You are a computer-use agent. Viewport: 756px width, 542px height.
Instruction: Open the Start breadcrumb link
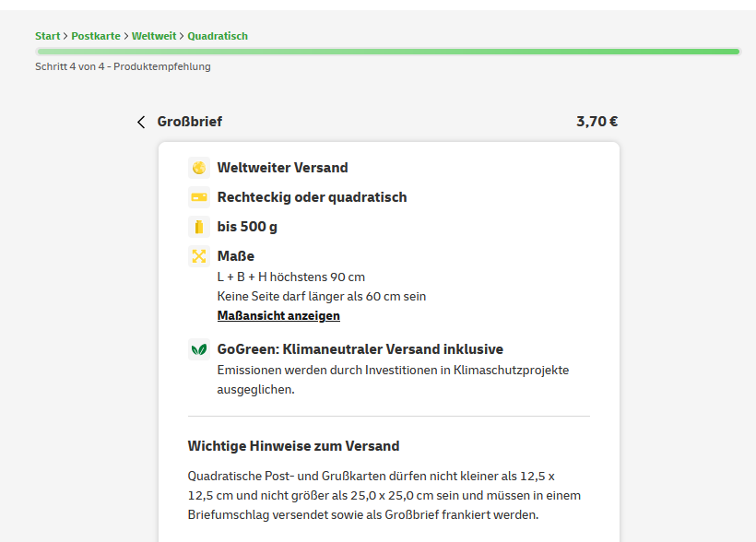click(47, 37)
